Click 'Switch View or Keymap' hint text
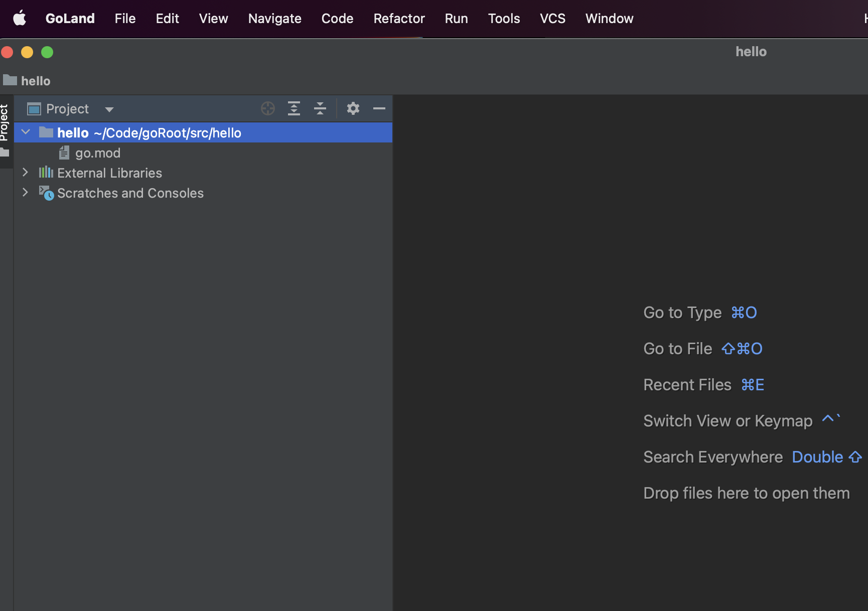Viewport: 868px width, 611px height. tap(728, 421)
